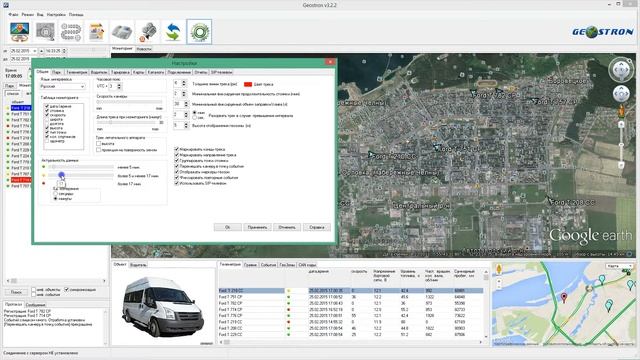The height and width of the screenshot is (360, 640).
Task: Toggle 'Группировать точки стоянок' checkbox
Action: [x=177, y=160]
